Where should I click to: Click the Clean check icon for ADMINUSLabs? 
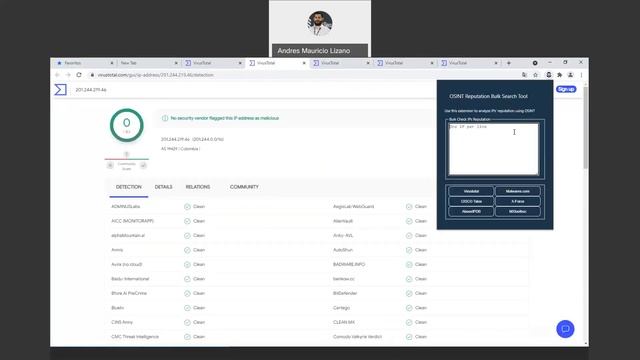pos(187,207)
